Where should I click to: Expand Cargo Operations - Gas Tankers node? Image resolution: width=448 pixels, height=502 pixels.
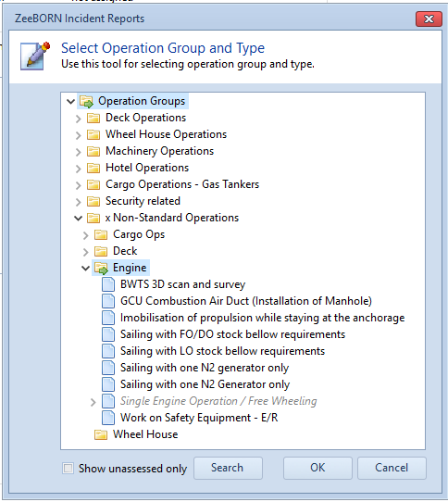tap(78, 185)
